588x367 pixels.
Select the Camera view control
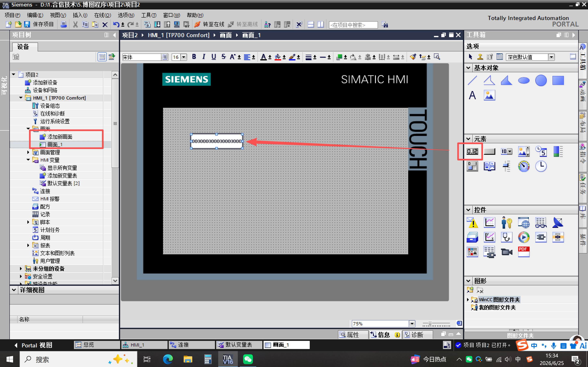click(506, 252)
